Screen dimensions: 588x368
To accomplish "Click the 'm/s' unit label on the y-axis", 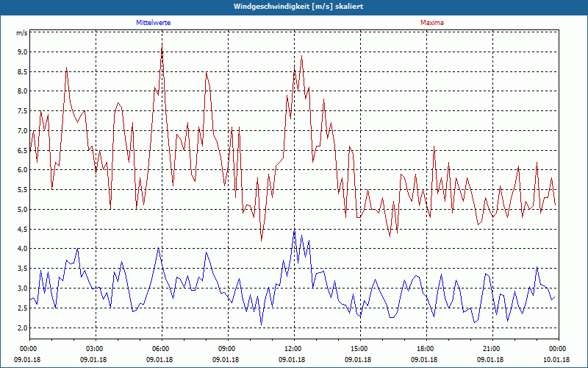I will click(22, 32).
